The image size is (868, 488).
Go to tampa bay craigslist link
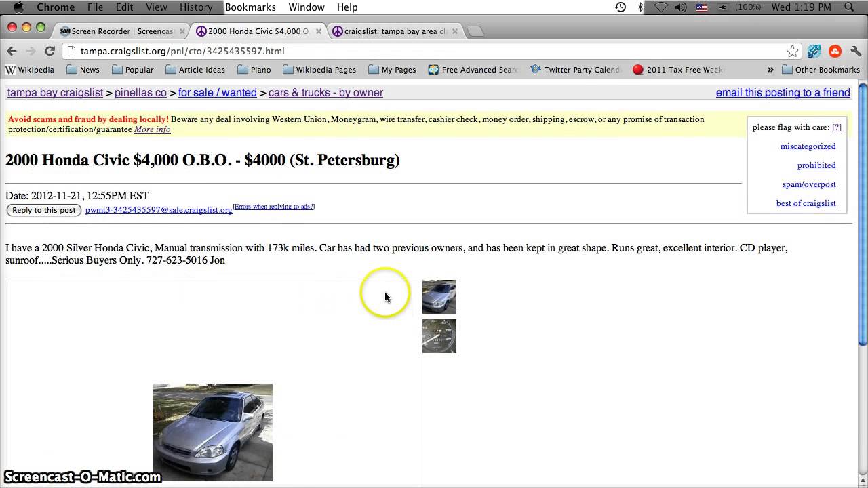55,93
